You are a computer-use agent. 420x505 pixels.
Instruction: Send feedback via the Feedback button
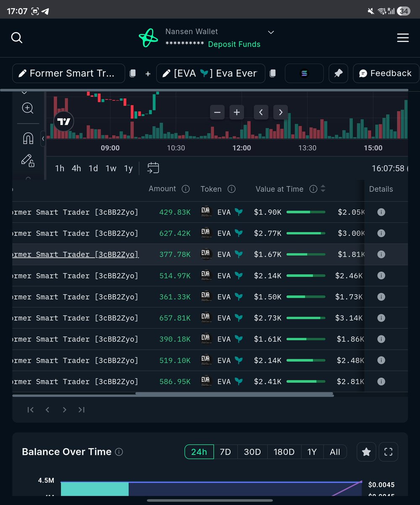pos(386,73)
